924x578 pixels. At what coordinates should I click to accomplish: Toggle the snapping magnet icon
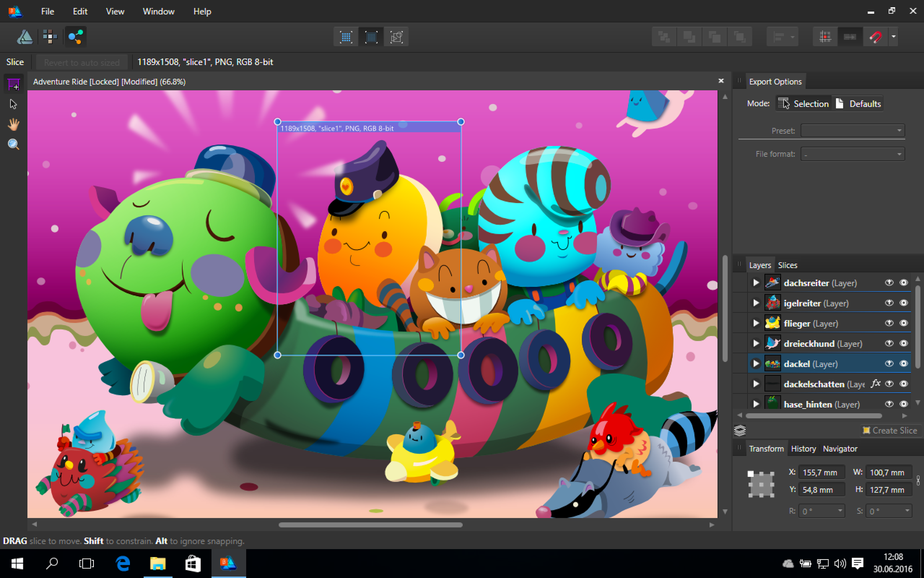coord(875,37)
